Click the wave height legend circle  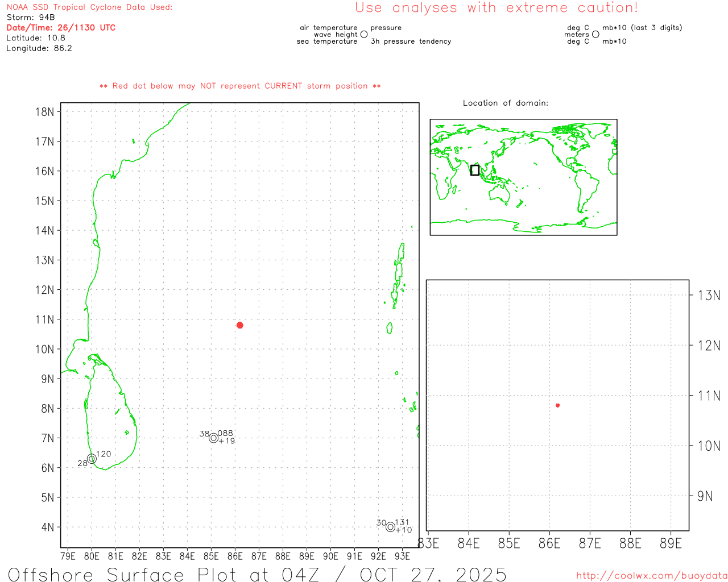tap(364, 35)
